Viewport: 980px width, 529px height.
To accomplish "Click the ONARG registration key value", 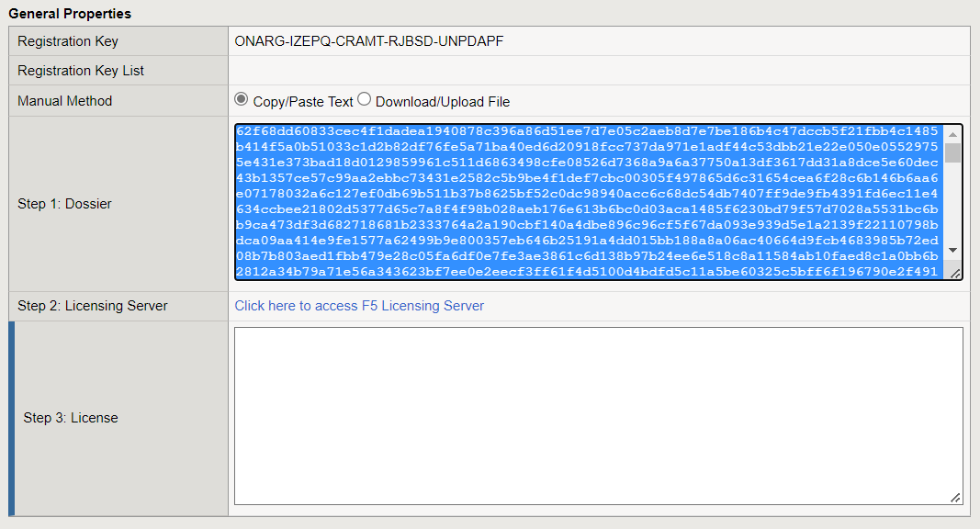I will [x=369, y=41].
